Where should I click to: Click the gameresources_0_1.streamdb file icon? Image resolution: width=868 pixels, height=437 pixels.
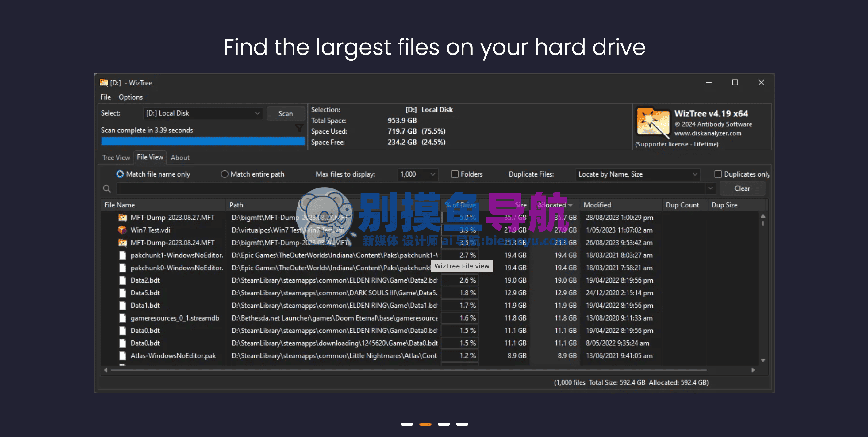(x=123, y=318)
